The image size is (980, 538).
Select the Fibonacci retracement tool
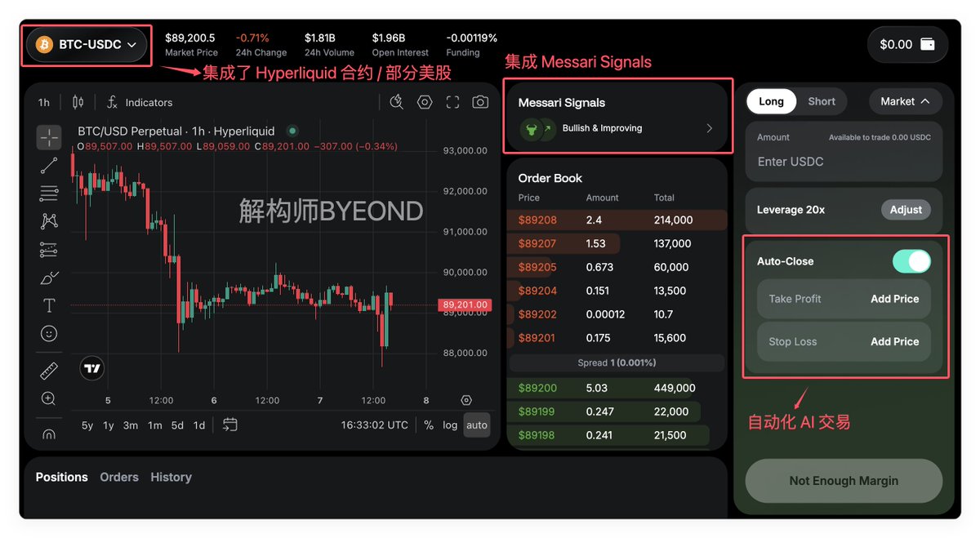[x=49, y=193]
